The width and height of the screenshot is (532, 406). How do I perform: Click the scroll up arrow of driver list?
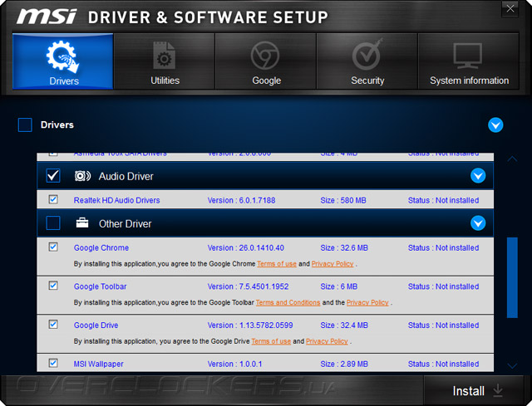point(512,159)
